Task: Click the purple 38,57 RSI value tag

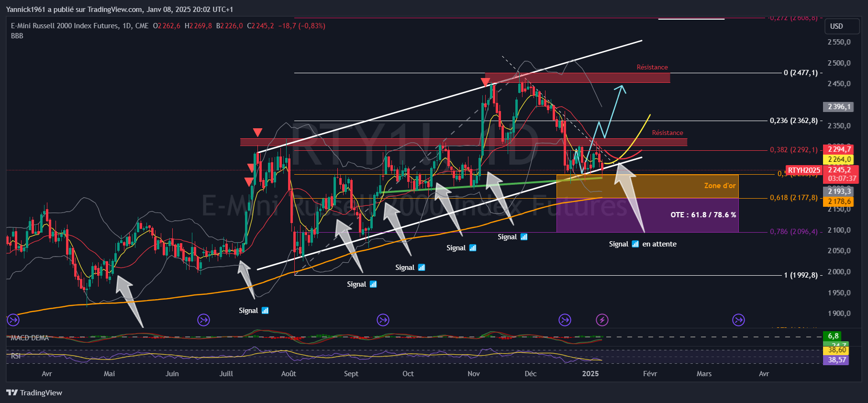Action: 836,360
